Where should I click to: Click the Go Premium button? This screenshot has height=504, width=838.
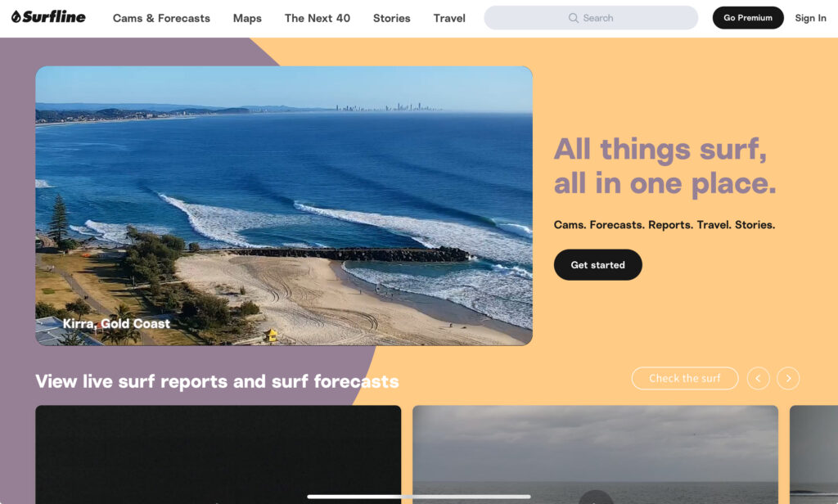coord(747,16)
